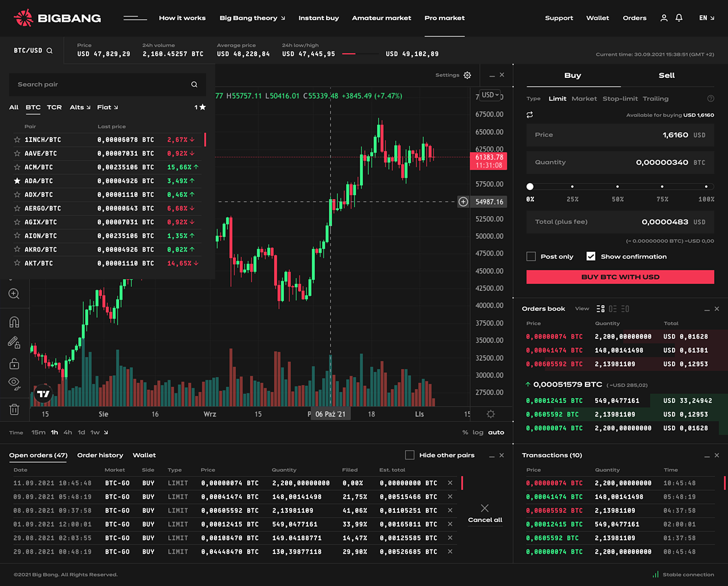Select the third orders book view icon
This screenshot has height=586, width=728.
pyautogui.click(x=625, y=308)
